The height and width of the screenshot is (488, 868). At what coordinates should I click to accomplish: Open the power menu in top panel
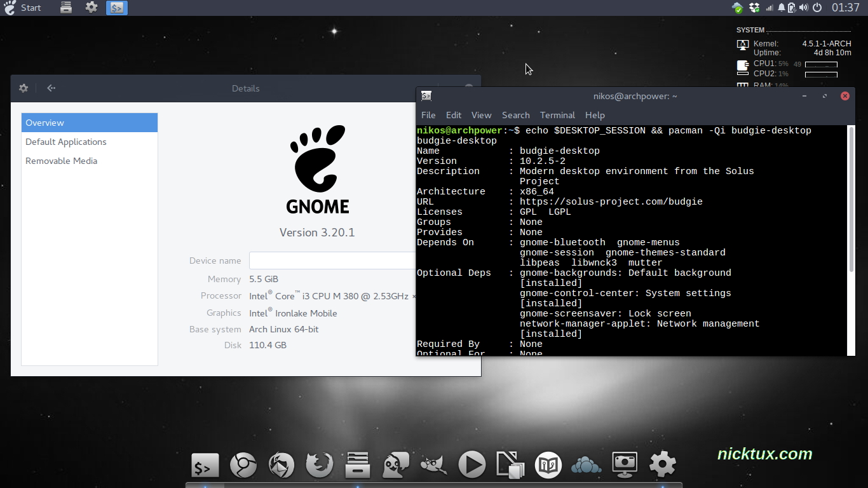[817, 8]
